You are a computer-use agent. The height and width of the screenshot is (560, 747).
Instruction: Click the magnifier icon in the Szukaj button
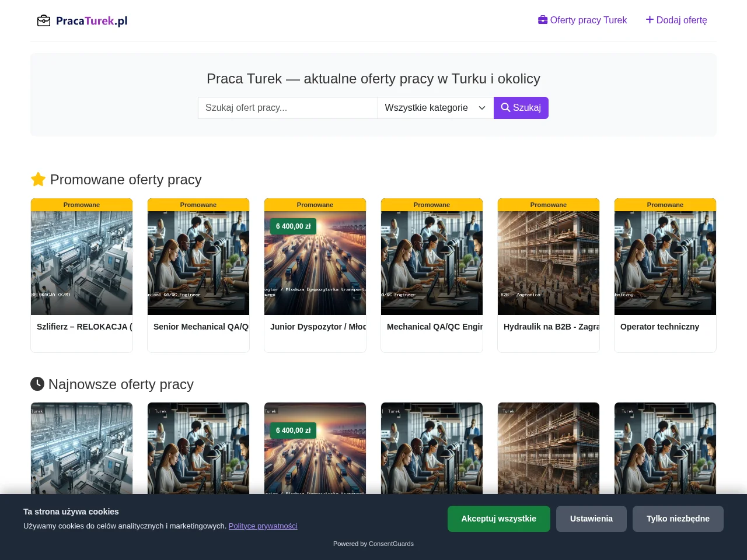505,108
